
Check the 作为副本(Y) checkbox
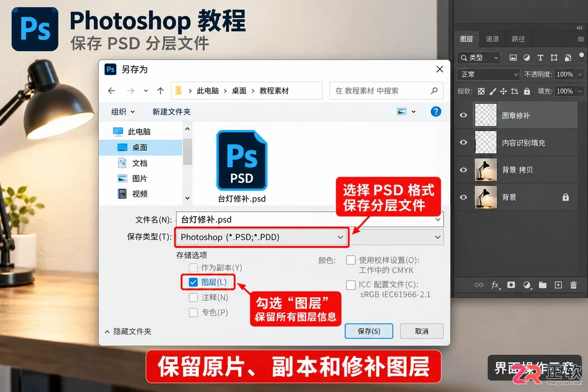click(x=193, y=268)
